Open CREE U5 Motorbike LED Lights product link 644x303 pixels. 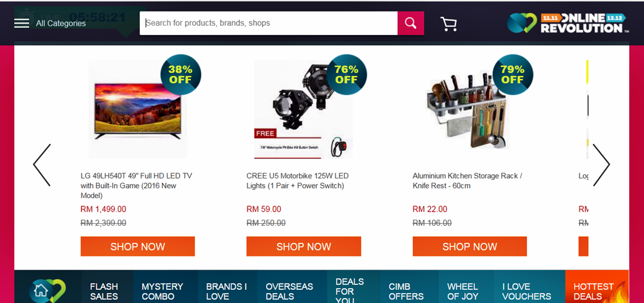(297, 181)
